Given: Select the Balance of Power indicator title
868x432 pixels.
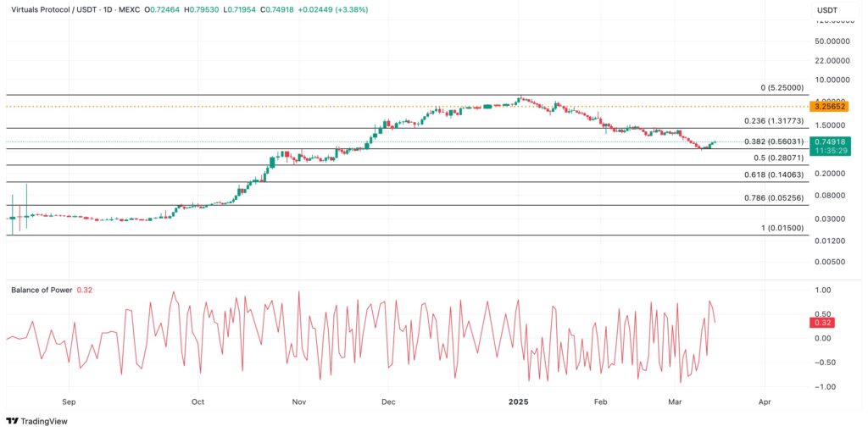Looking at the screenshot, I should click(x=42, y=290).
